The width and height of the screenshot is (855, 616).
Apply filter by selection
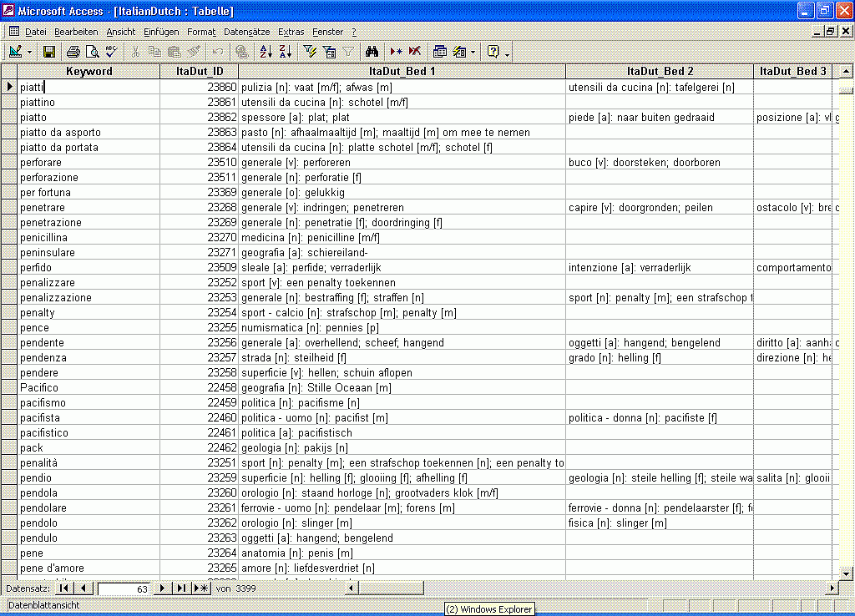pos(310,52)
